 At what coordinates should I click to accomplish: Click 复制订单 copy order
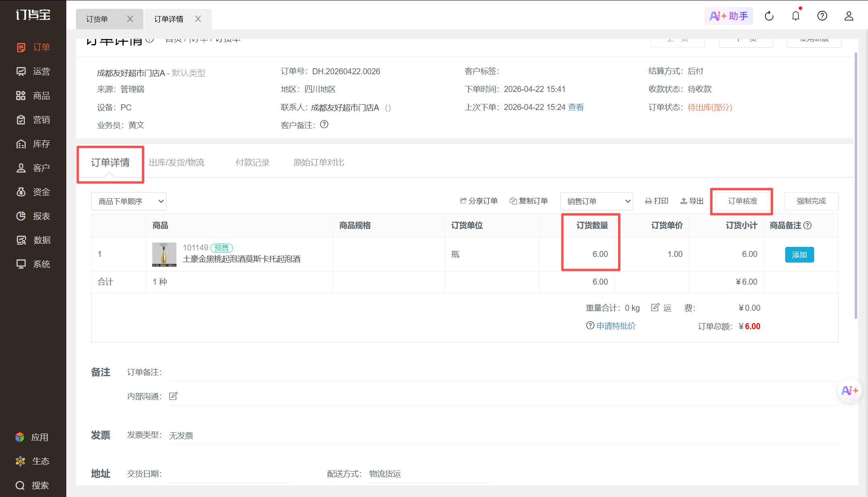[x=529, y=201]
